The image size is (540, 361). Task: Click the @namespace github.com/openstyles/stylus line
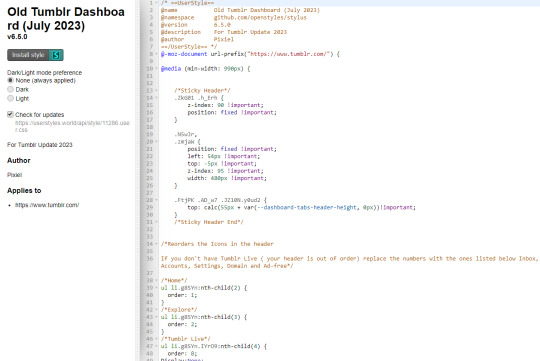click(233, 18)
